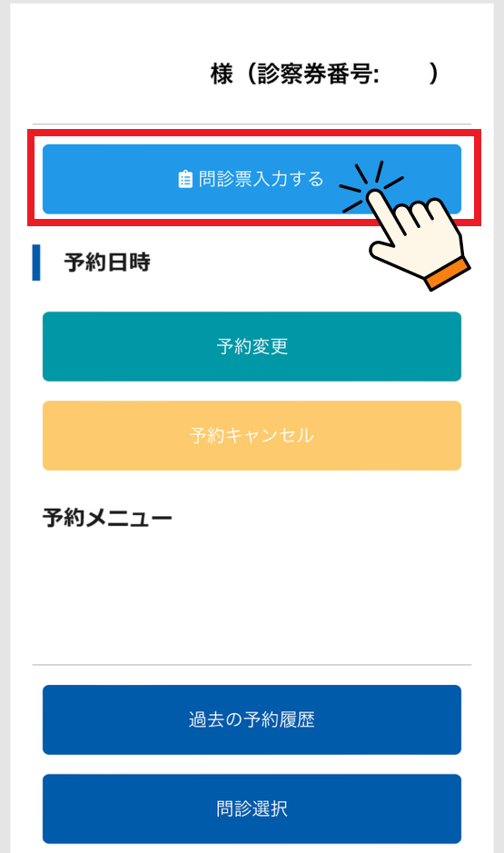Click the 様 honorific in the header
Image resolution: width=504 pixels, height=853 pixels.
[222, 74]
